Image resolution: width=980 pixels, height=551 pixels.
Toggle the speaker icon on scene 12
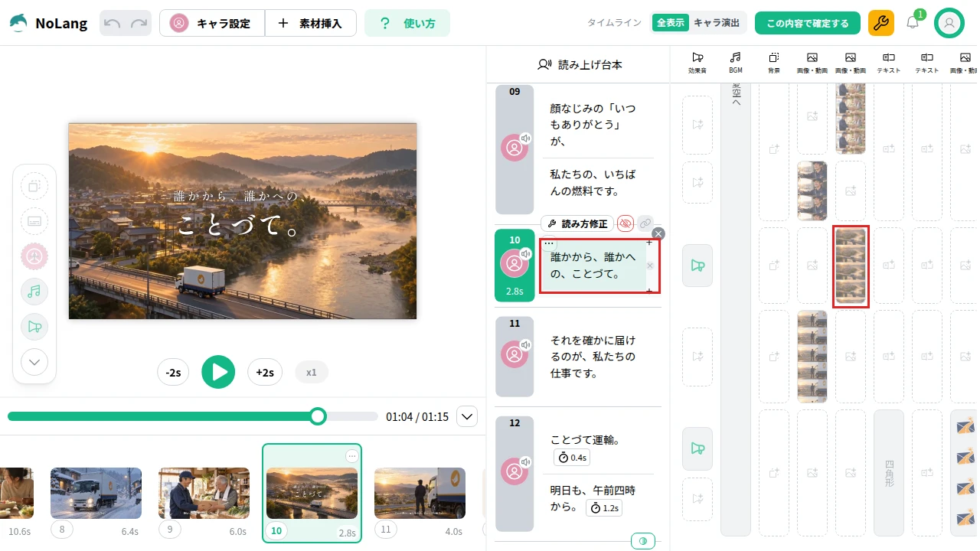(526, 462)
